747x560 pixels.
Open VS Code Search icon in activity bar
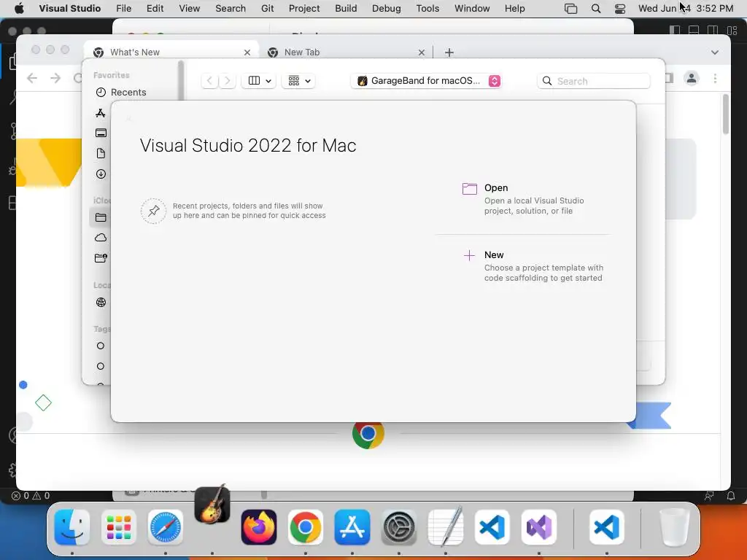tap(12, 98)
